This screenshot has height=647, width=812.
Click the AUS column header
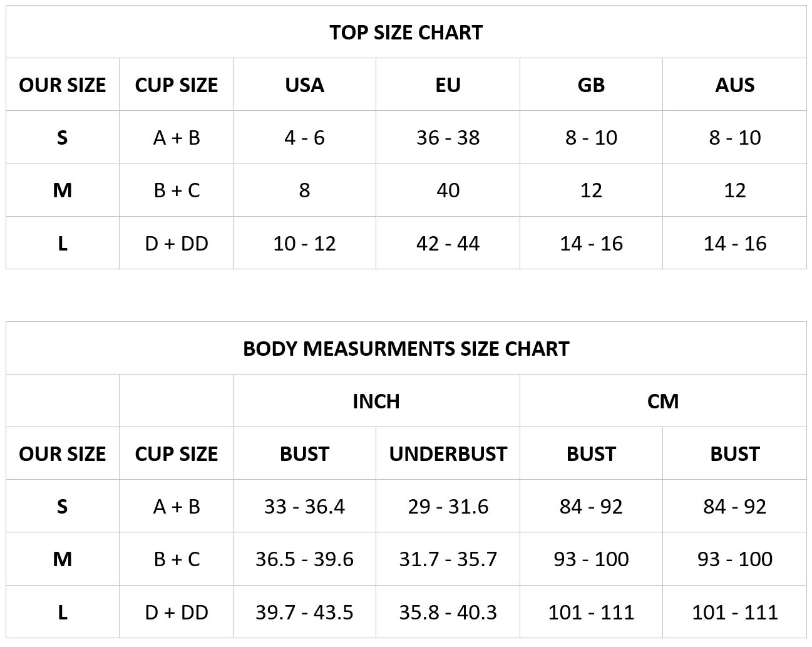(734, 85)
